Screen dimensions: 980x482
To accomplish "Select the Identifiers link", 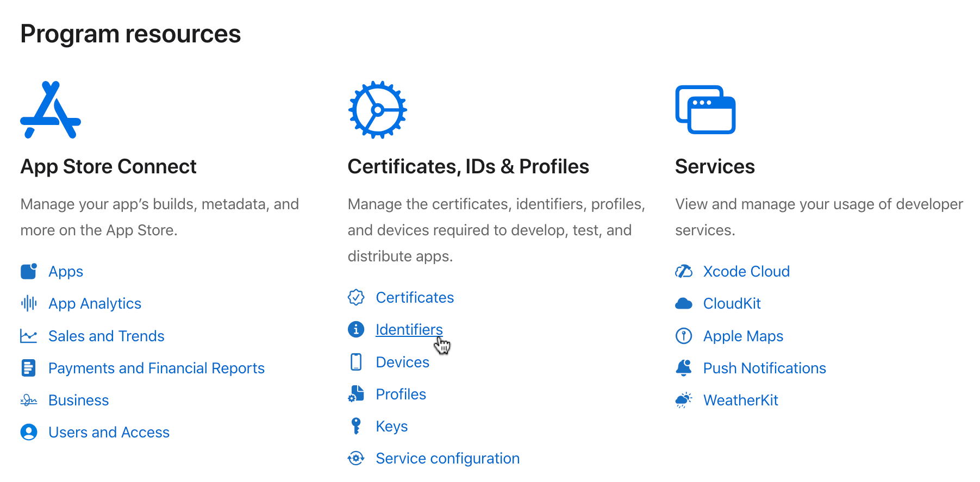I will 409,329.
